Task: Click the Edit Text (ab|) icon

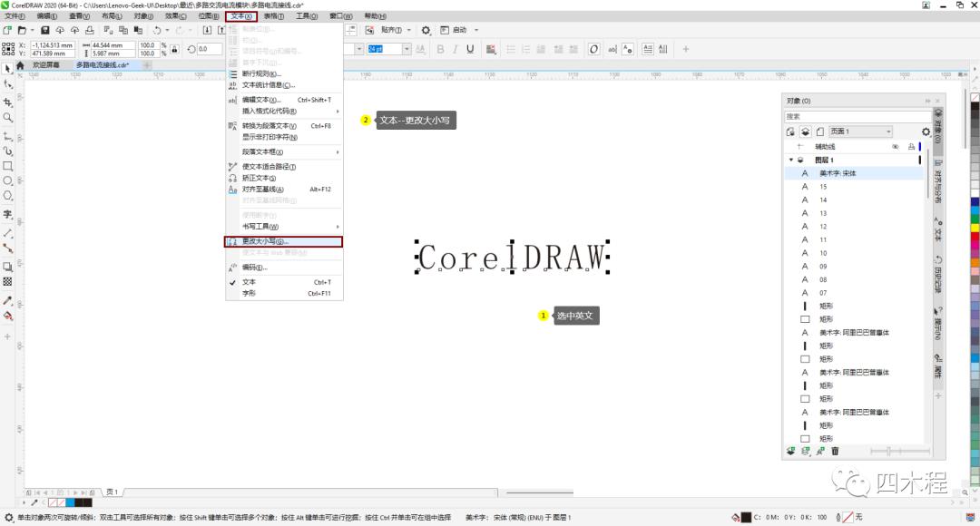Action: [x=612, y=49]
